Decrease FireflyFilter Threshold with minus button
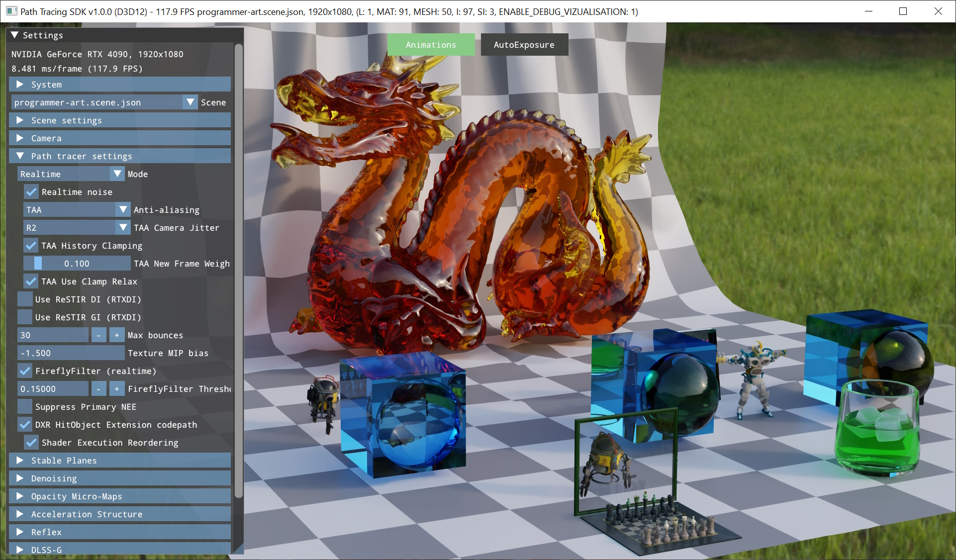This screenshot has height=560, width=956. 98,389
